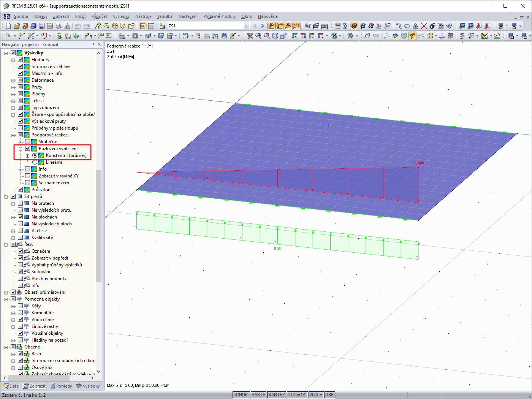Close the project navigator panel
This screenshot has height=399, width=532.
[99, 44]
